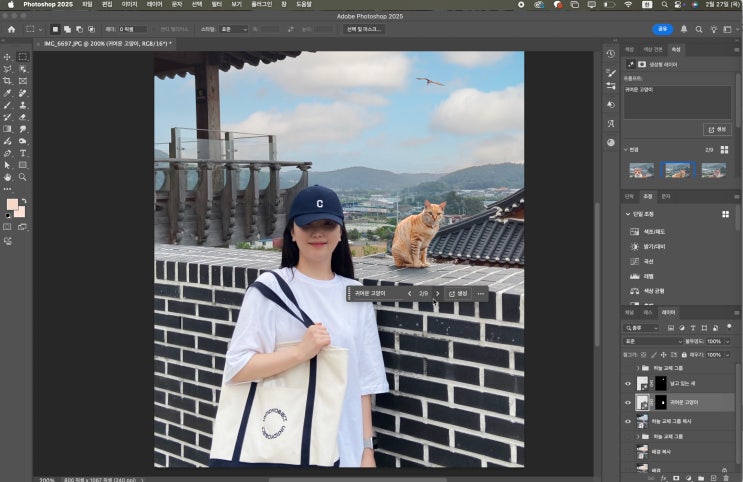Viewport: 743px width, 482px height.
Task: Select the Eyedropper tool
Action: point(7,93)
